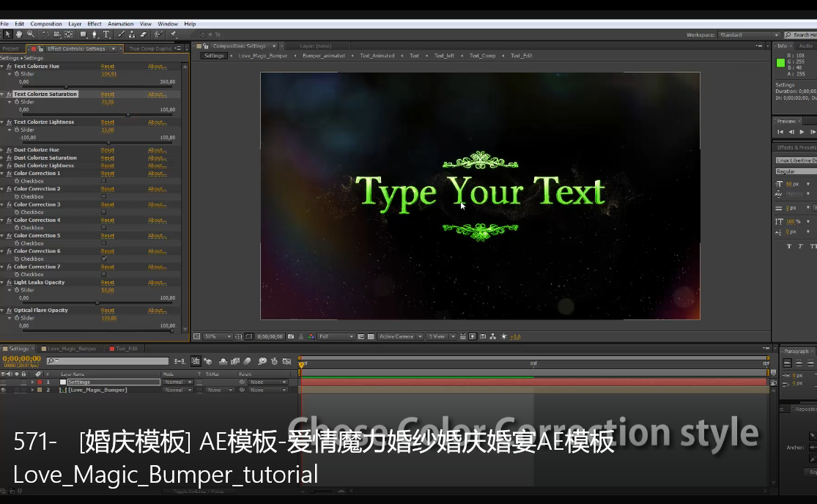The height and width of the screenshot is (504, 817).
Task: Click the Auto-keyframe stopwatch icon in timeline
Action: click(x=275, y=361)
